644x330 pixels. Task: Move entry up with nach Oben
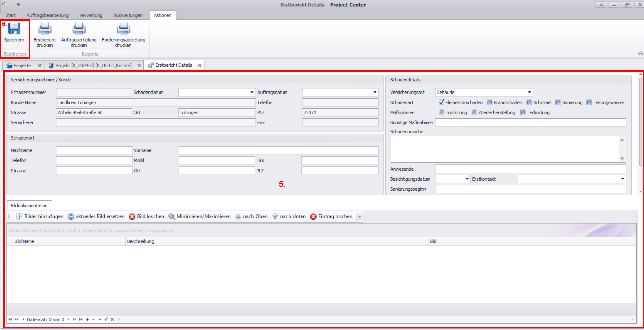click(x=251, y=216)
